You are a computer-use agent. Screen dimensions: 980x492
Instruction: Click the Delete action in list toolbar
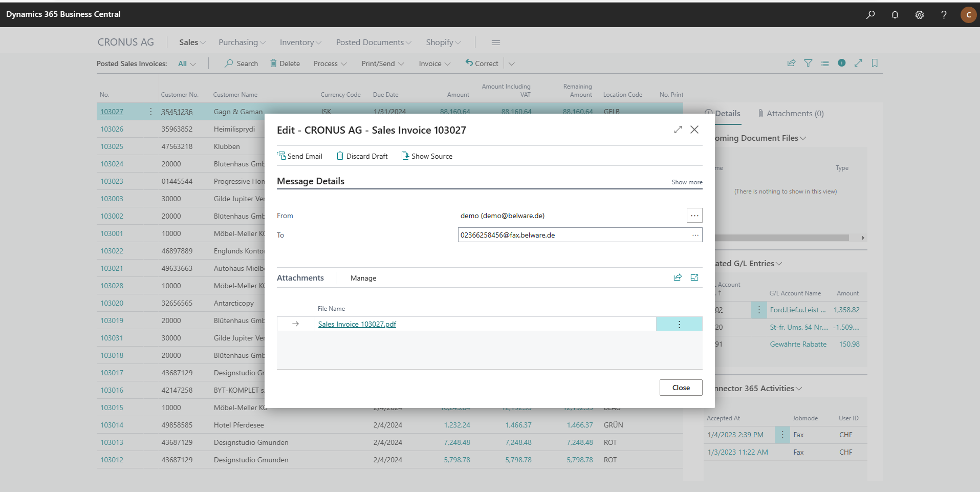pos(285,63)
